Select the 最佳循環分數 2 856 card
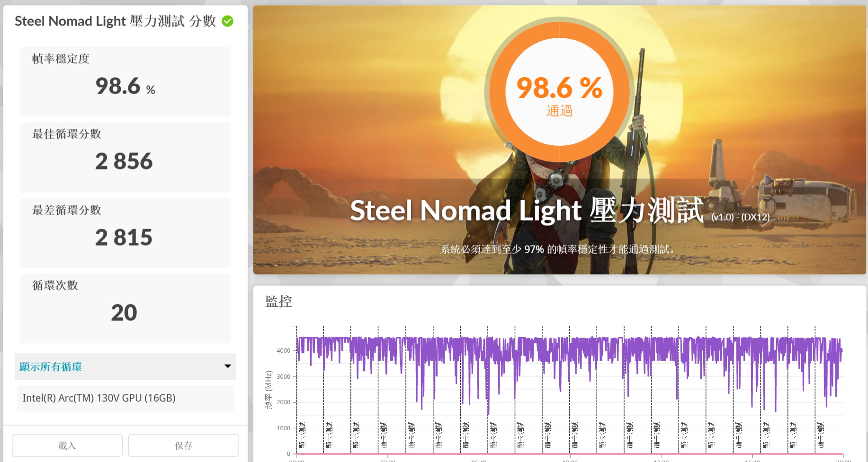868x462 pixels. pos(125,157)
